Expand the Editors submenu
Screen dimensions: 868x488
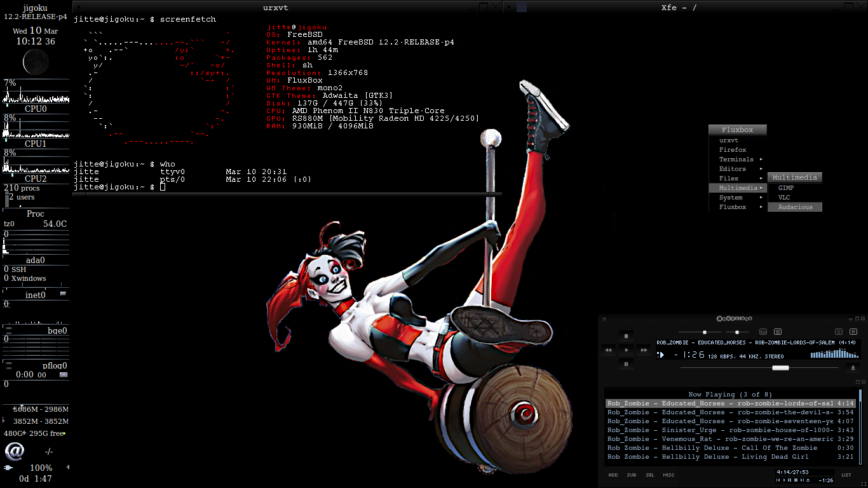coord(738,169)
